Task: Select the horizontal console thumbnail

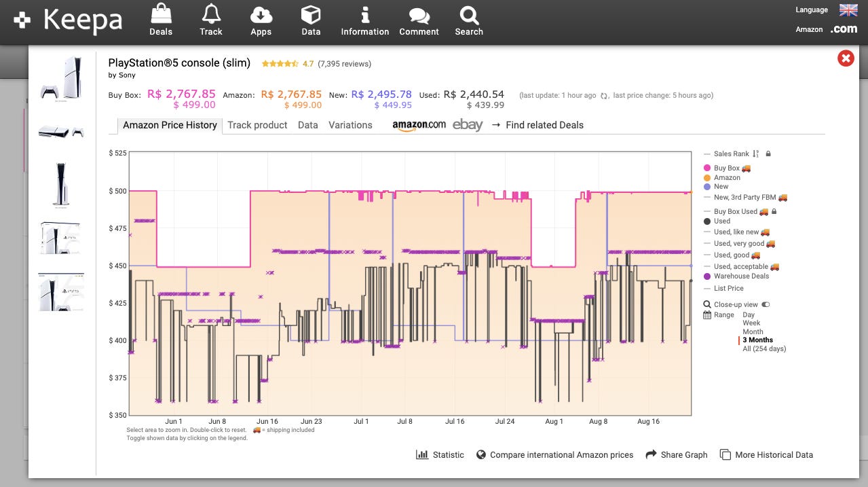Action: [x=62, y=132]
